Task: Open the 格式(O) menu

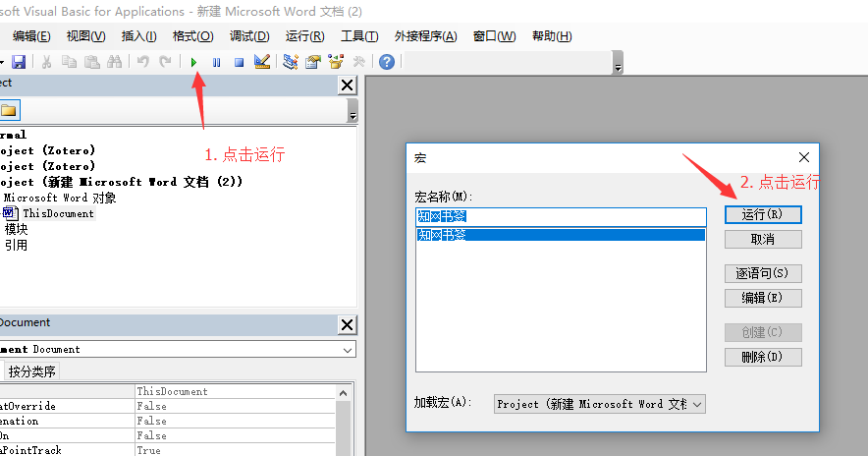Action: 192,36
